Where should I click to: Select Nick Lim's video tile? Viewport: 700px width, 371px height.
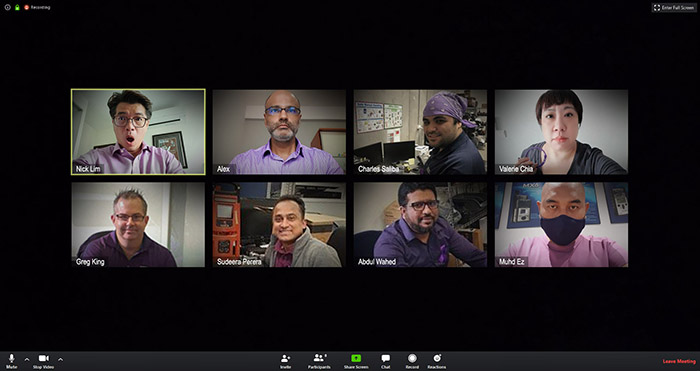pos(138,132)
